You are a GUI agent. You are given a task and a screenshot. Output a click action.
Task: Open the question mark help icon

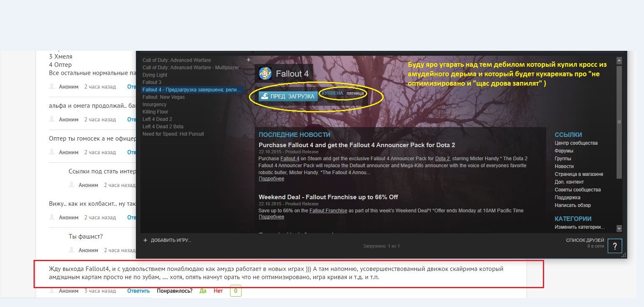point(615,246)
